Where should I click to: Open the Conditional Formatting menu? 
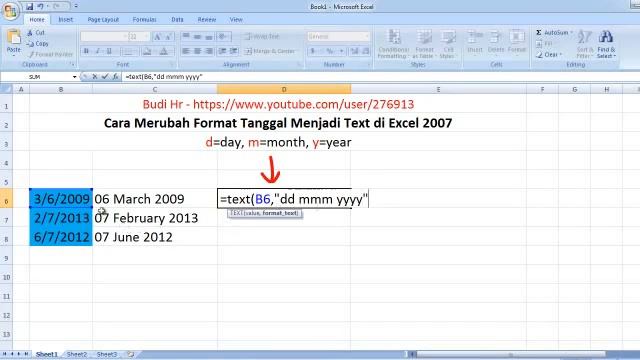[393, 44]
